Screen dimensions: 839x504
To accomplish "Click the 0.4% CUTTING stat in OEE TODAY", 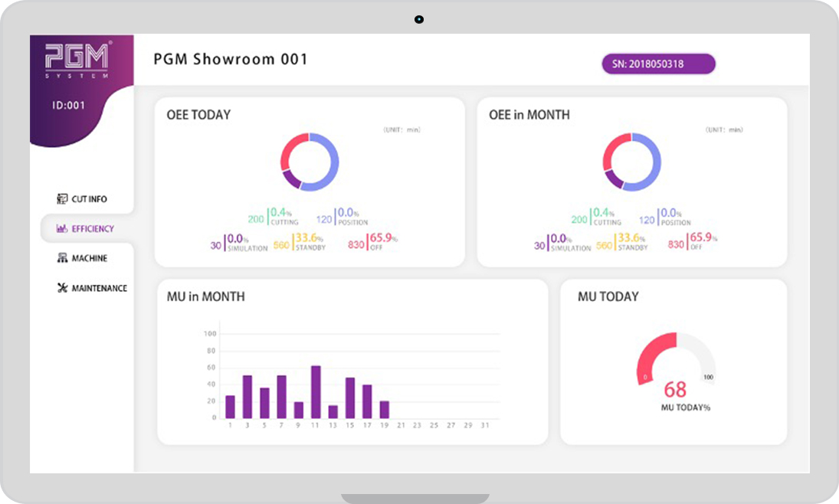I will (273, 217).
